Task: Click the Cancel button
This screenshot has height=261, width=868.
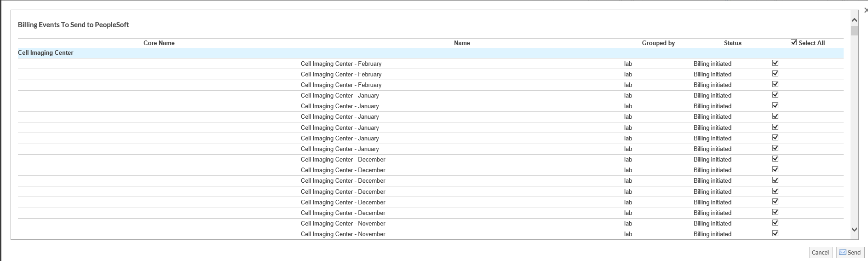Action: pos(820,252)
